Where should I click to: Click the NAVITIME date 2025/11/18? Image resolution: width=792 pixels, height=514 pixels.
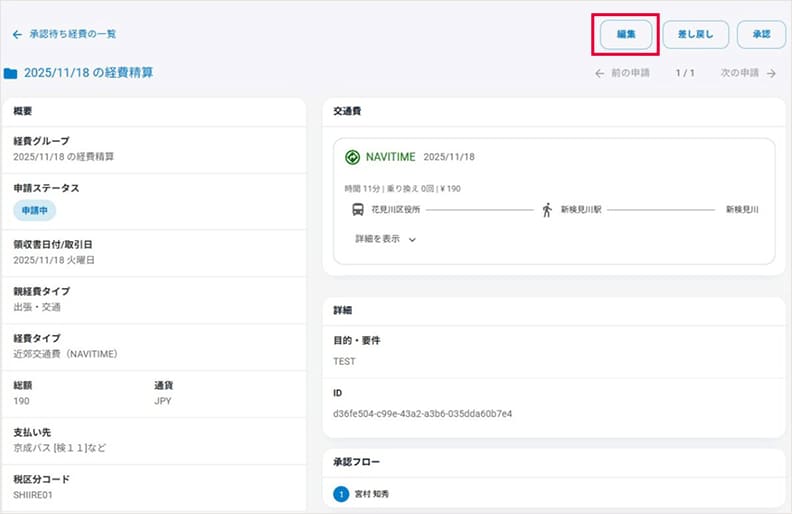tap(449, 157)
